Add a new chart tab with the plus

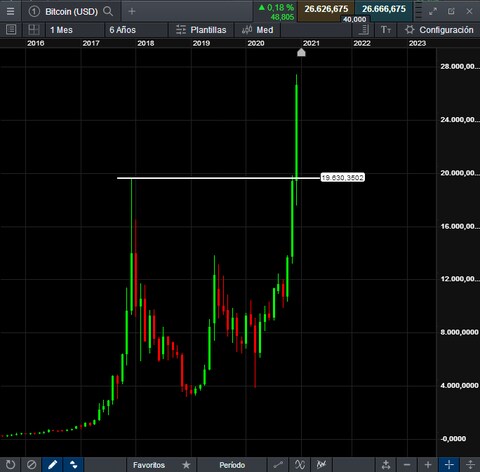(x=132, y=11)
